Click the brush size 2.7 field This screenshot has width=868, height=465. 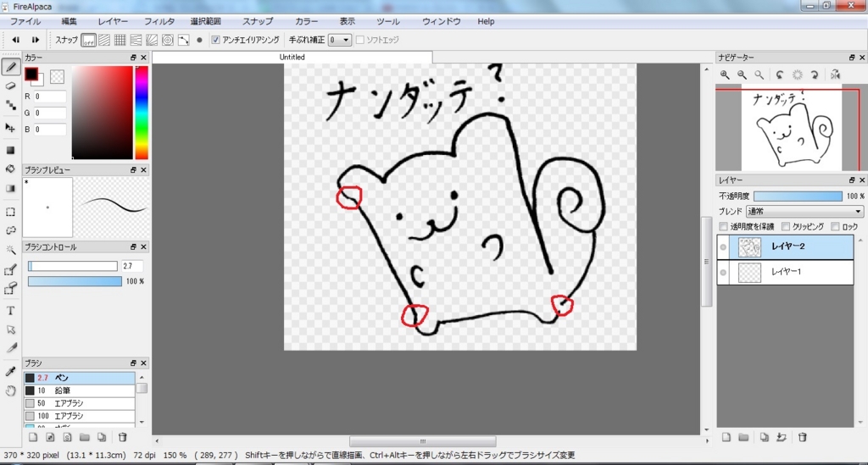pyautogui.click(x=131, y=266)
